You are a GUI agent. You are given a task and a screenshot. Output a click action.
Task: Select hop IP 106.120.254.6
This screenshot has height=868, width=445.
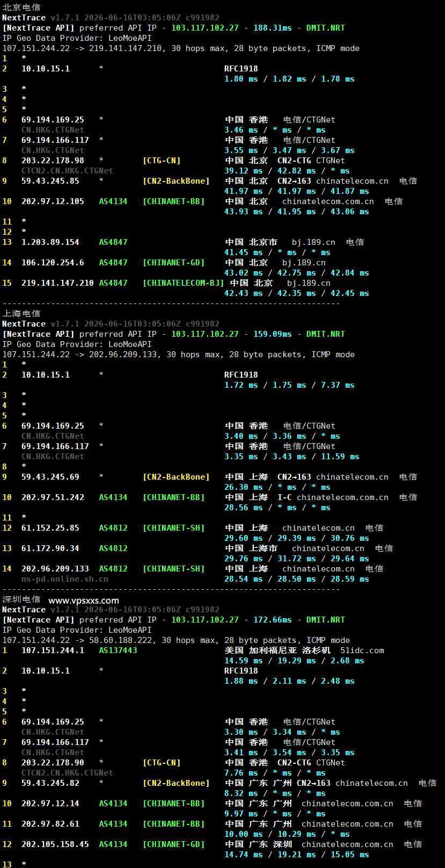click(53, 263)
